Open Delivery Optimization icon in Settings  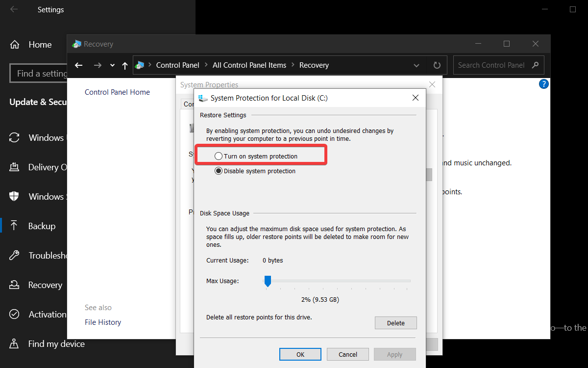[x=14, y=167]
